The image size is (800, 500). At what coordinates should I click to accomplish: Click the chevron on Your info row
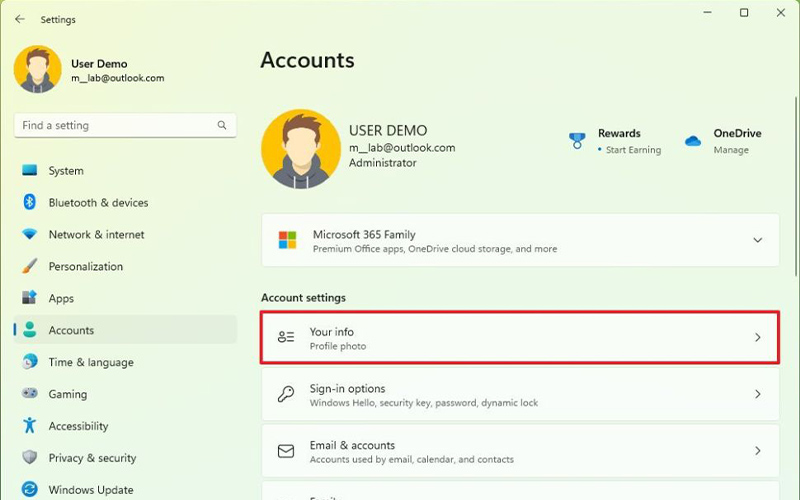758,337
